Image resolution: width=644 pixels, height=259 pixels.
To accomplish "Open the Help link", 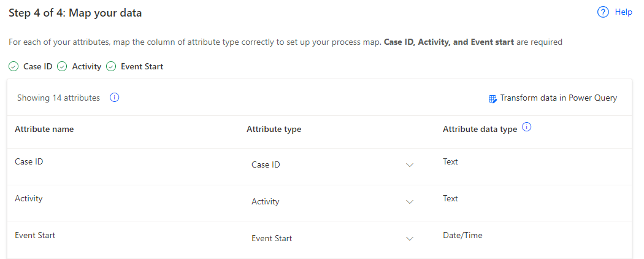I will (623, 12).
